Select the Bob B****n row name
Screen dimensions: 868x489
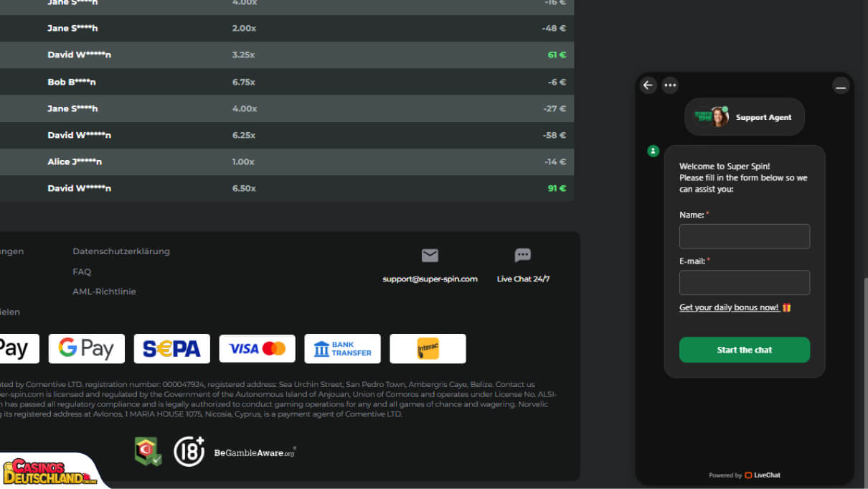[x=72, y=82]
